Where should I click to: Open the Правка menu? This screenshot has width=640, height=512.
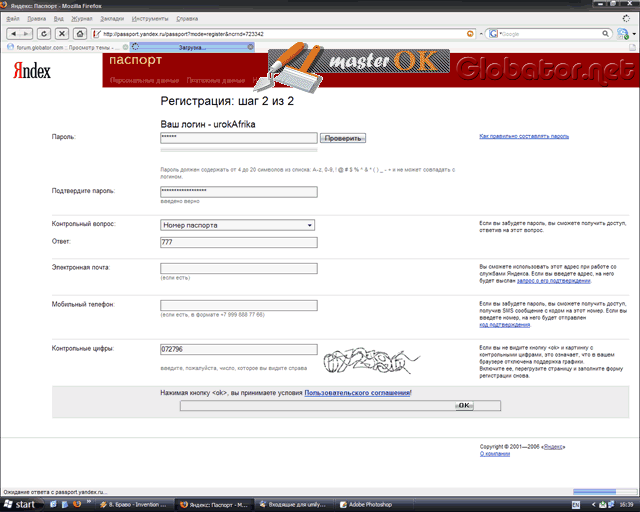36,19
